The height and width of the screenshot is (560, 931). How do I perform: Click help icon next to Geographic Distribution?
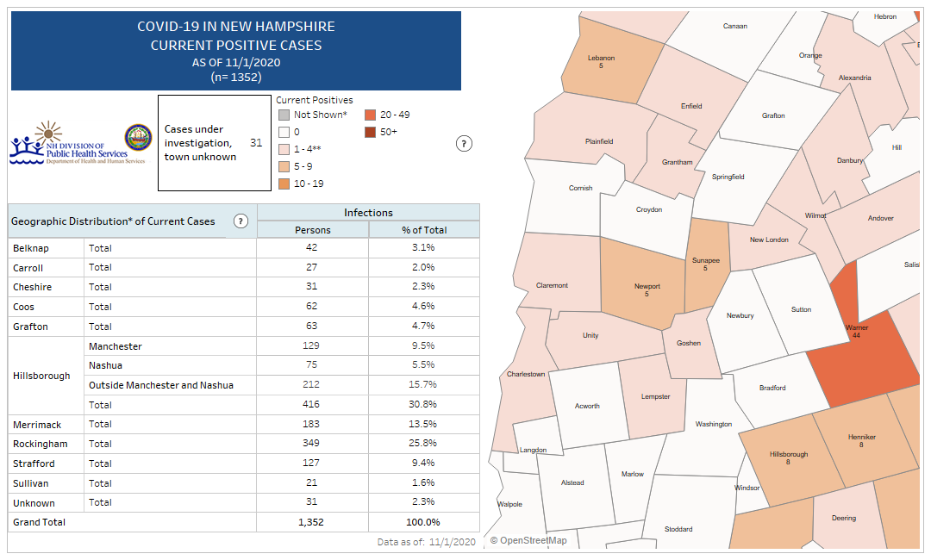point(241,221)
